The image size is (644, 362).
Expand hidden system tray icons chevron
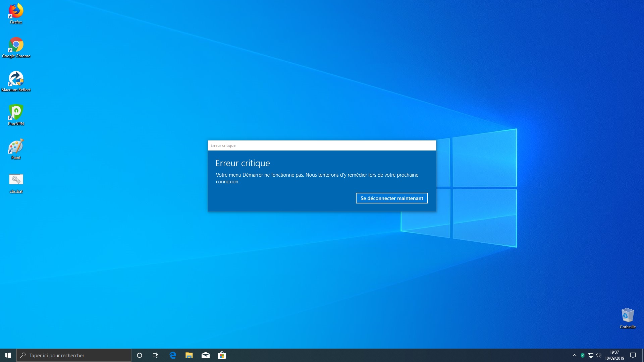(574, 355)
